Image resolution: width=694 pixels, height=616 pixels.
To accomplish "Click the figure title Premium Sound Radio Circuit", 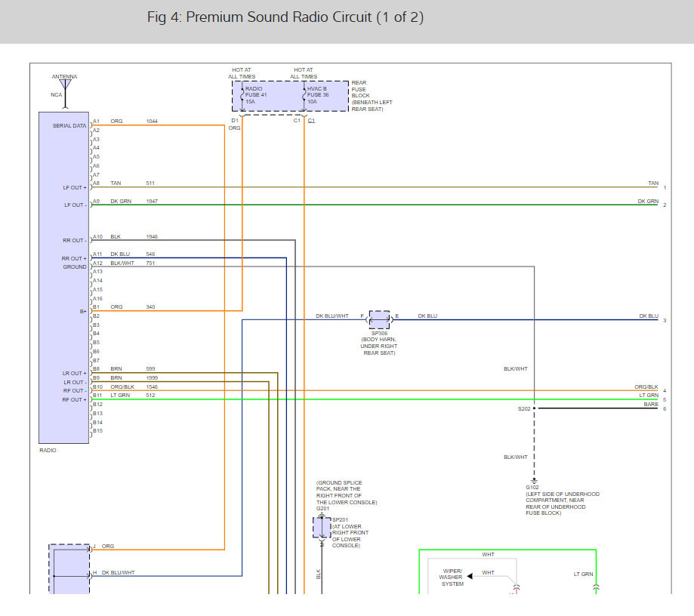I will [285, 17].
